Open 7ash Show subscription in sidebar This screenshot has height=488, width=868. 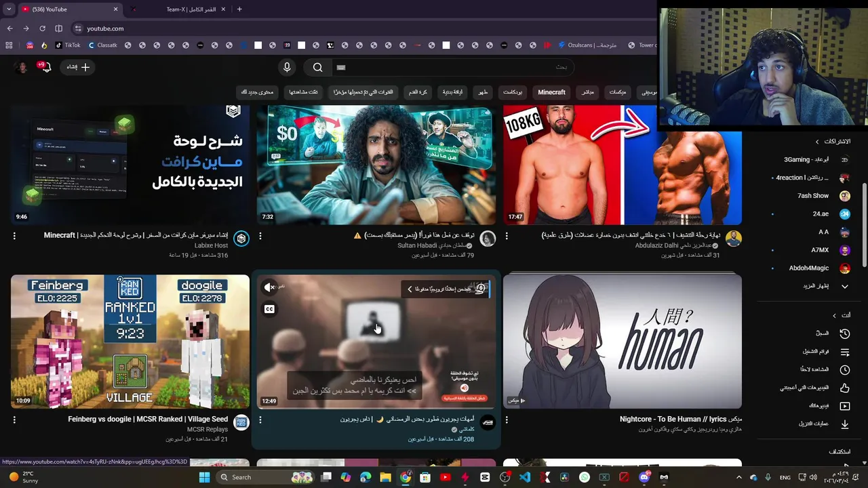816,196
